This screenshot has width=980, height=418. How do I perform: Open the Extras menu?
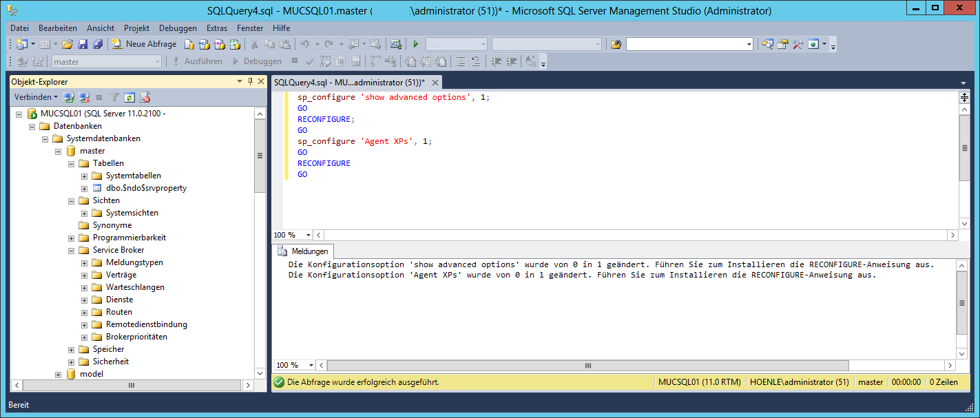pos(217,28)
